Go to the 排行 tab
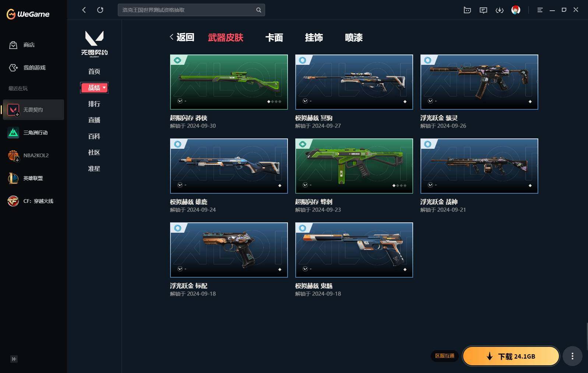 point(94,104)
